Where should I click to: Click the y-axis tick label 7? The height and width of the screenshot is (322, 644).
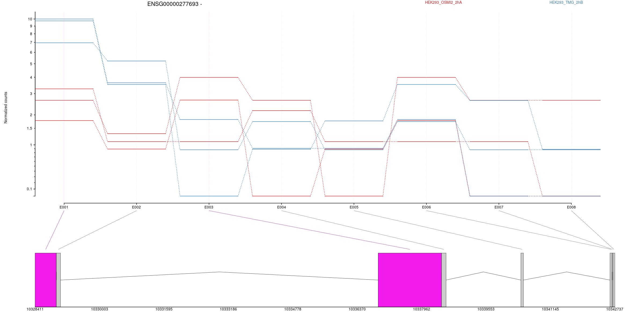pos(31,43)
